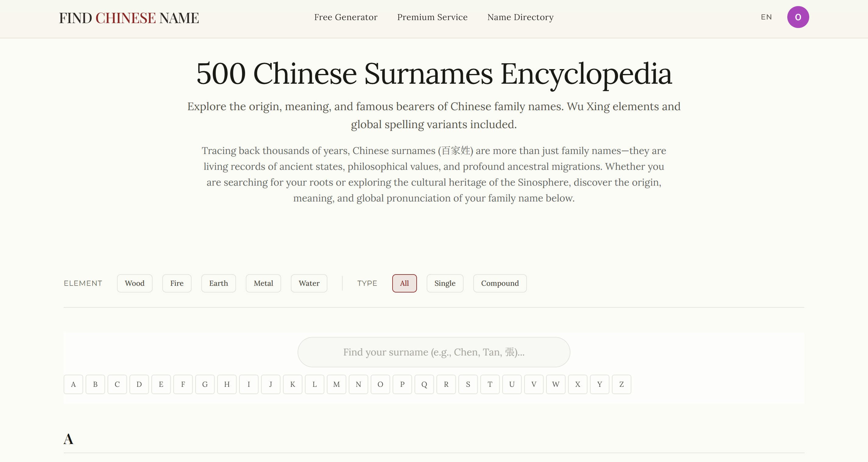
Task: Click the surname search field
Action: click(x=433, y=352)
